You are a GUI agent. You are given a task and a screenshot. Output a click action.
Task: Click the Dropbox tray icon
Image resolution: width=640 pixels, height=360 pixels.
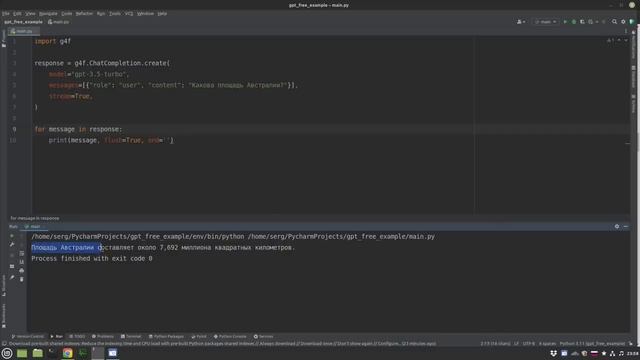pos(553,353)
